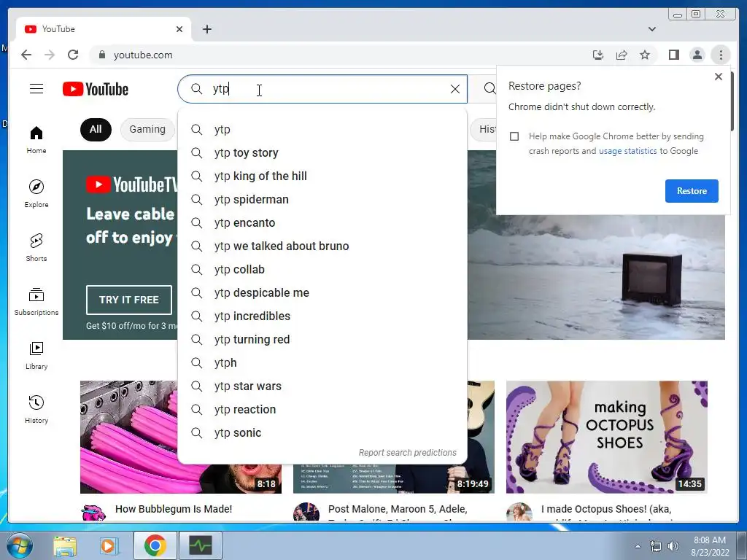Open 'I made Octopus Shoes!' video title

[606, 509]
